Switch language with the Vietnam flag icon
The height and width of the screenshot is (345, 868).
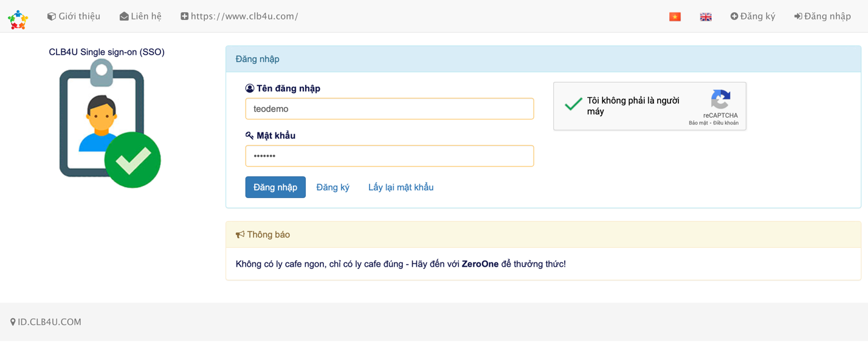[675, 17]
